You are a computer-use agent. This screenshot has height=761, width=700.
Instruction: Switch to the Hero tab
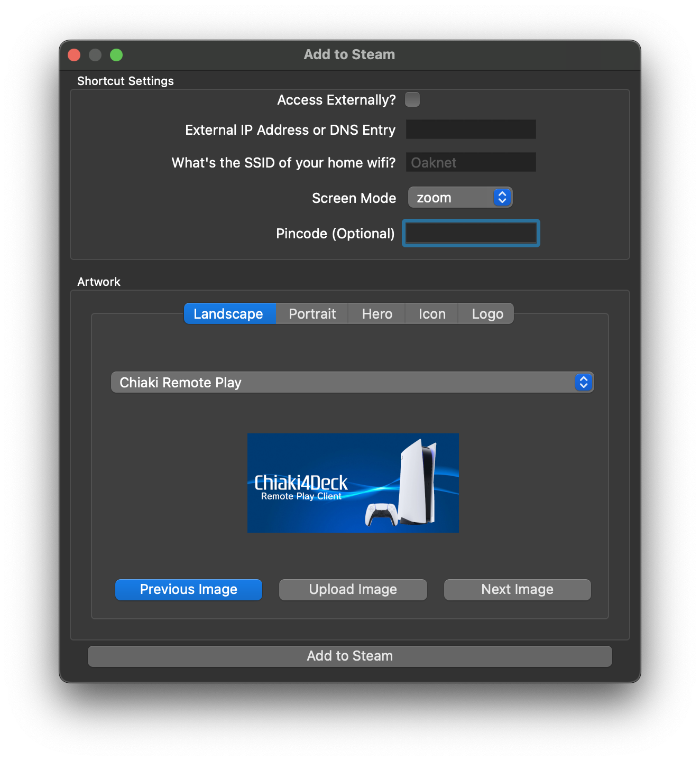[x=377, y=314]
